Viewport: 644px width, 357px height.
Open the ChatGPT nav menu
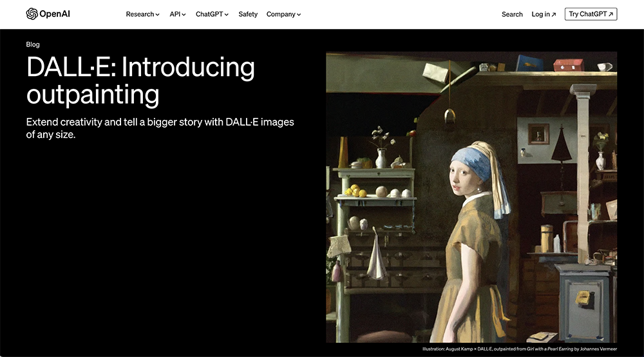pos(212,14)
